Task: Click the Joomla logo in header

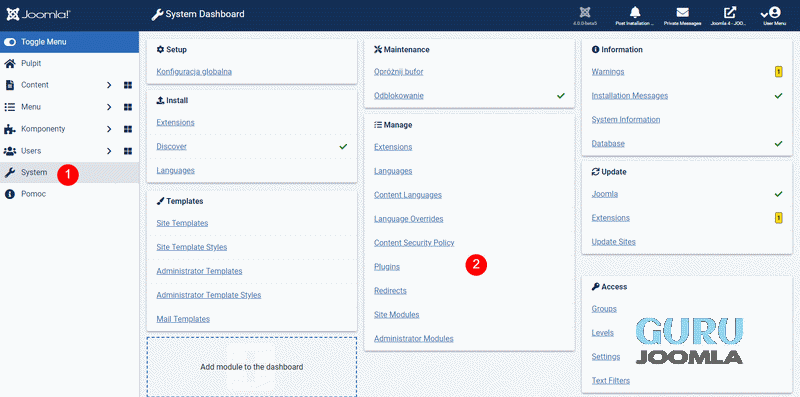Action: 38,14
